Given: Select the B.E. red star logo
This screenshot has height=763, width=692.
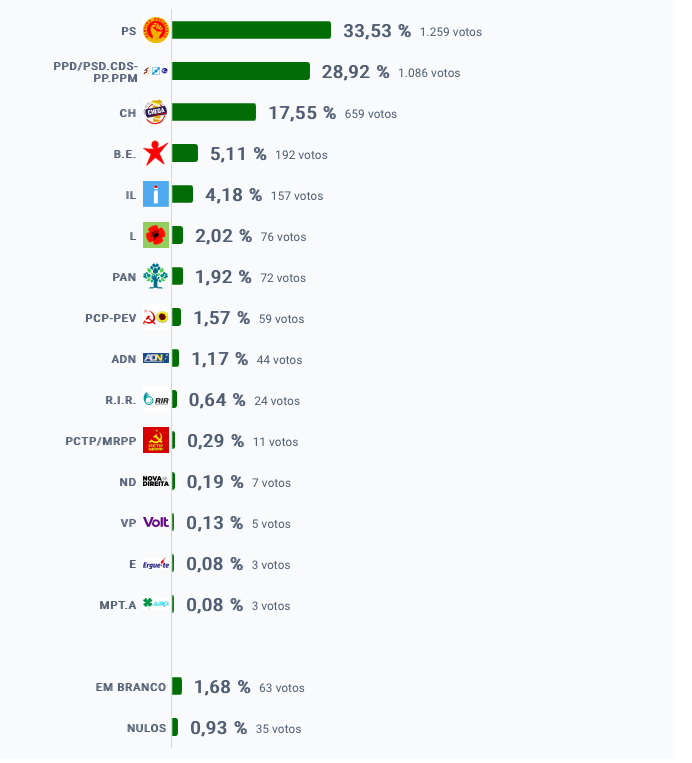Looking at the screenshot, I should point(156,153).
